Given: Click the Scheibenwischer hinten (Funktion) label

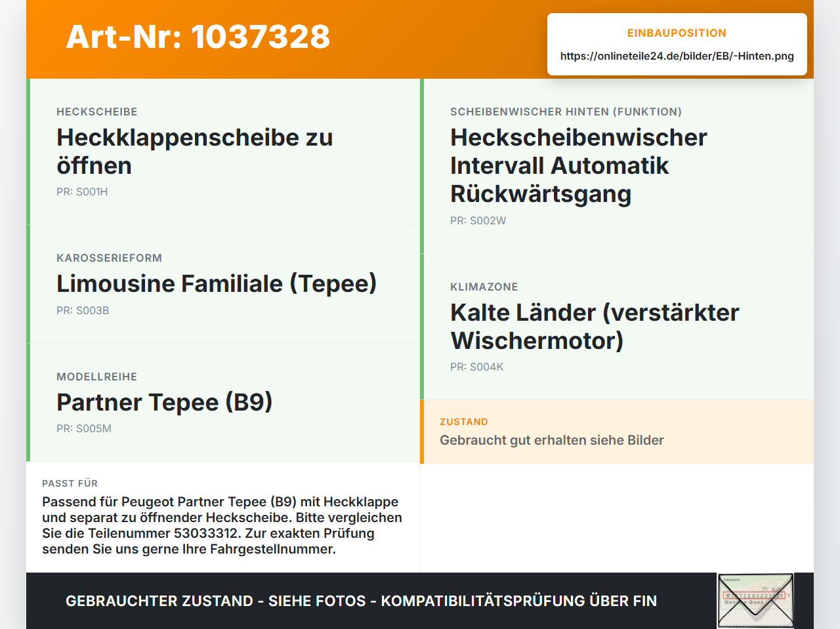Looking at the screenshot, I should pyautogui.click(x=566, y=112).
